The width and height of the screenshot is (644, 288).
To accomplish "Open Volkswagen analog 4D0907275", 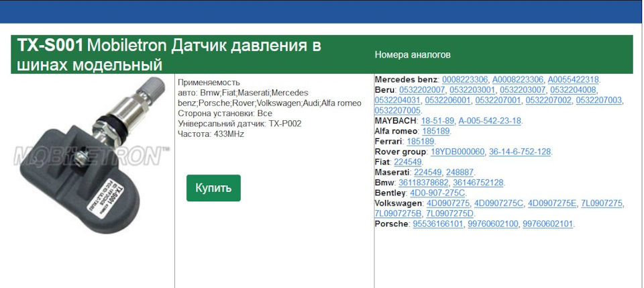I will point(448,203).
